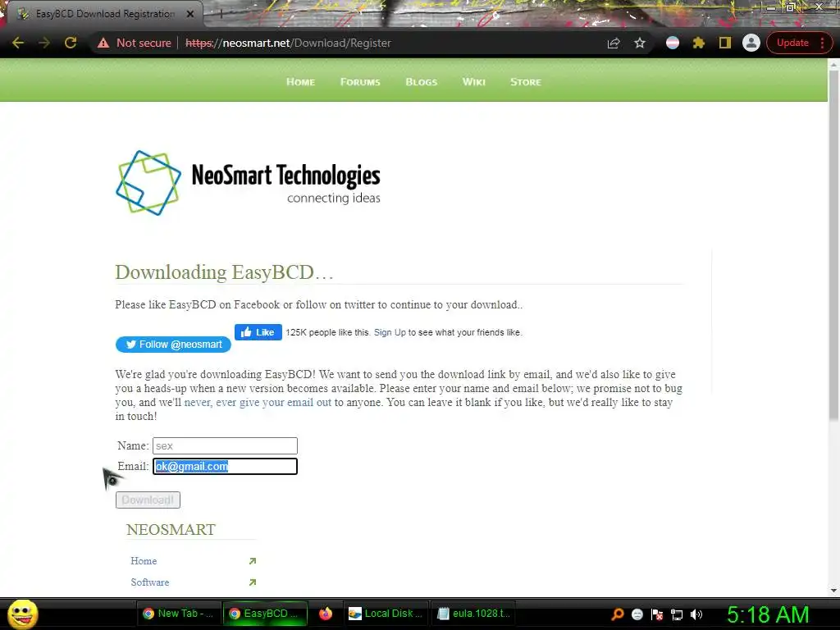The height and width of the screenshot is (630, 840).
Task: Reload the page with refresh icon
Action: tap(71, 43)
